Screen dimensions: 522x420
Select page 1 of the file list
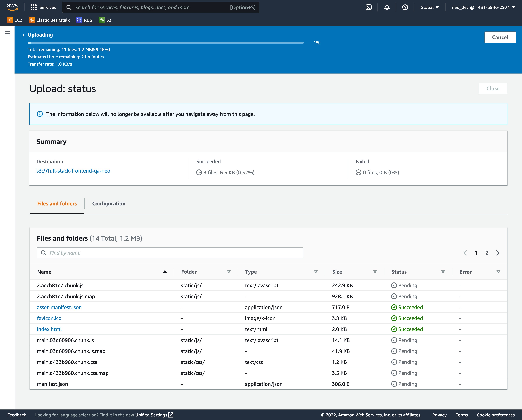point(476,253)
